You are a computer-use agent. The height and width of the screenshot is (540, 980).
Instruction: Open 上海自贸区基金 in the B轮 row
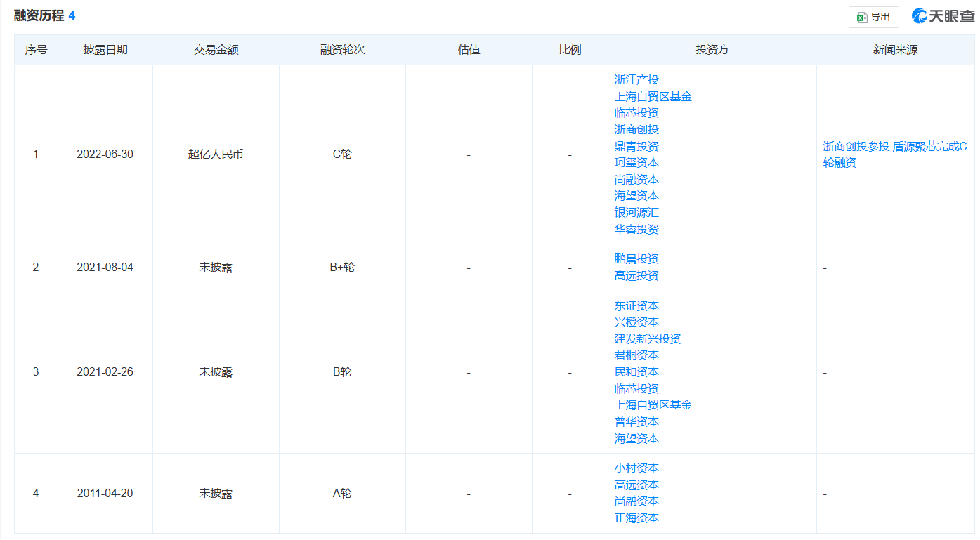coord(653,404)
